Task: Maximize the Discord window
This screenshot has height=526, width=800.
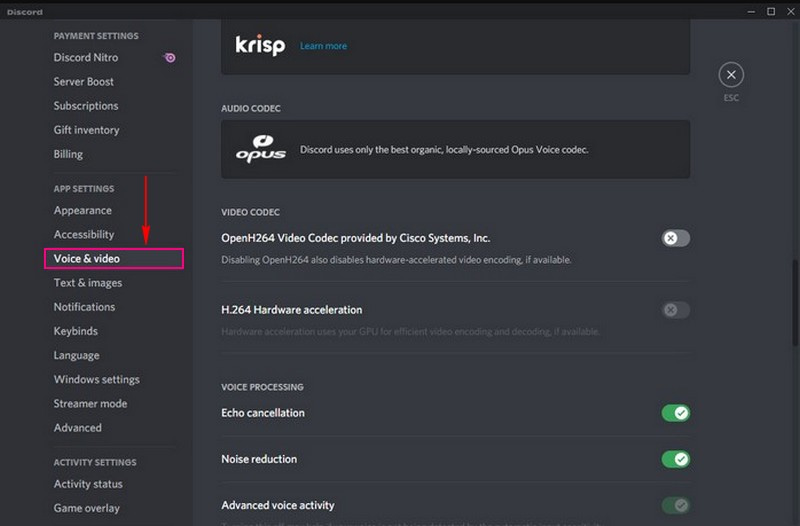Action: tap(771, 11)
